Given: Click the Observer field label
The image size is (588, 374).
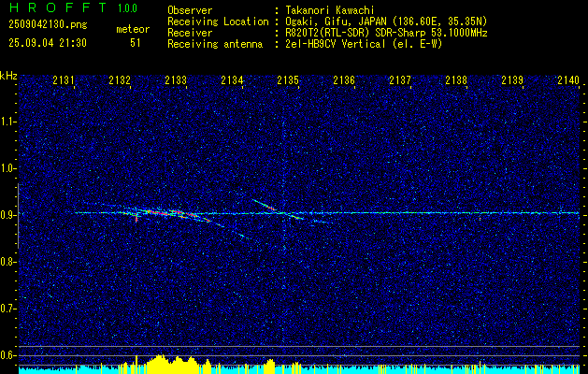Looking at the screenshot, I should (x=190, y=10).
